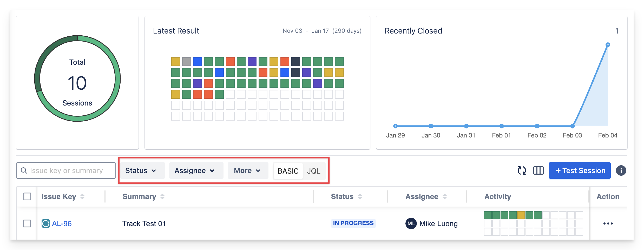Click the sort arrows in the Assignee column header
The height and width of the screenshot is (250, 644).
pyautogui.click(x=445, y=196)
